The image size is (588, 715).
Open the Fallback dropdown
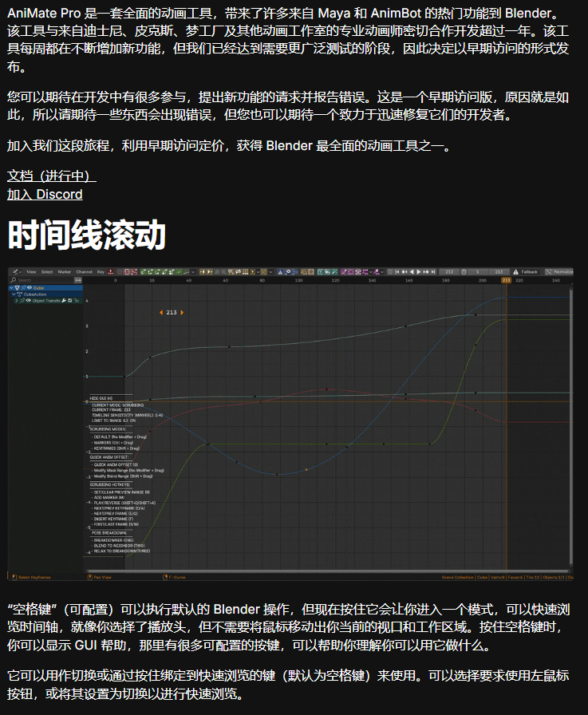point(529,272)
